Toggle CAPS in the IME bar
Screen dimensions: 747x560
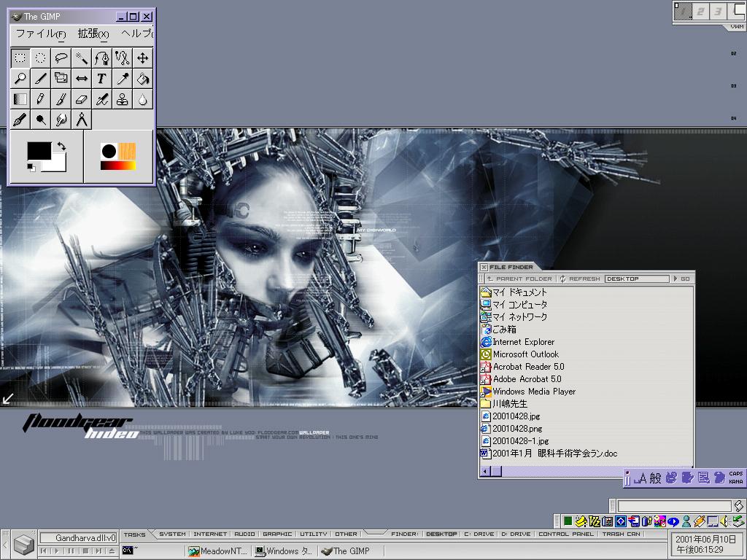click(x=735, y=474)
